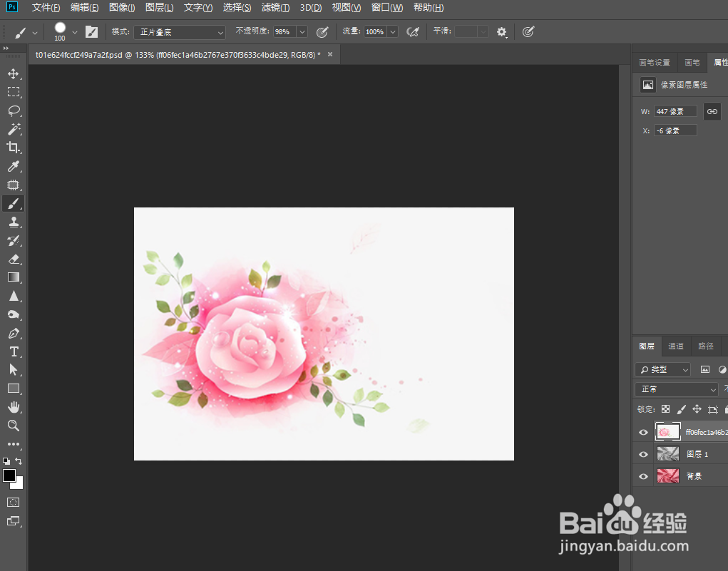
Task: Toggle Quick Mask mode
Action: 14,503
